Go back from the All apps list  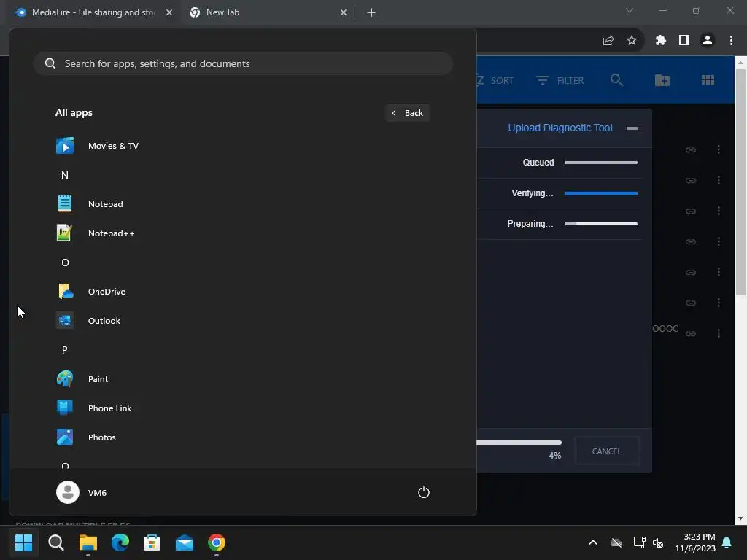[x=407, y=113]
